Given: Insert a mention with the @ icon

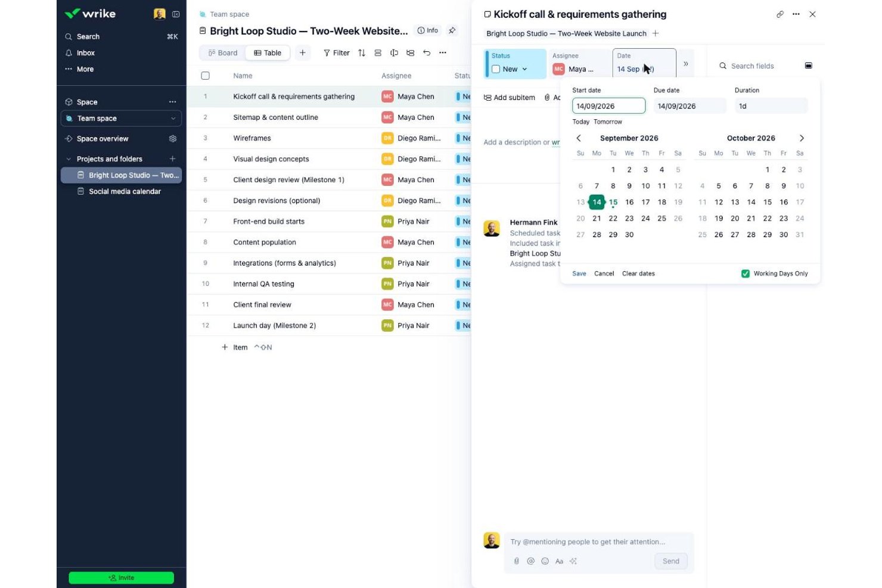Looking at the screenshot, I should tap(530, 561).
